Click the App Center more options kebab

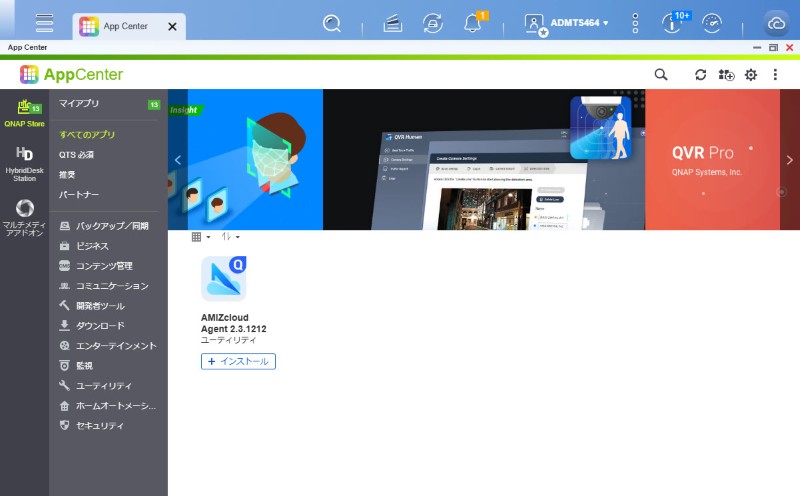[775, 75]
